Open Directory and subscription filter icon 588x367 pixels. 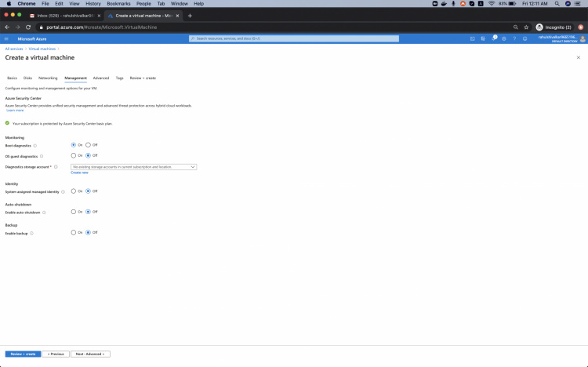point(483,38)
